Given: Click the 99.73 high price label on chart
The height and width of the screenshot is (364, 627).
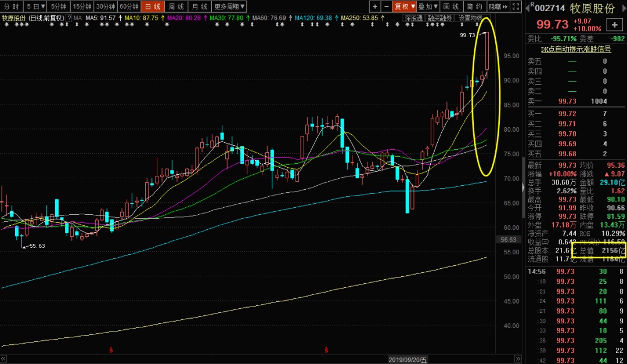Looking at the screenshot, I should pos(467,35).
